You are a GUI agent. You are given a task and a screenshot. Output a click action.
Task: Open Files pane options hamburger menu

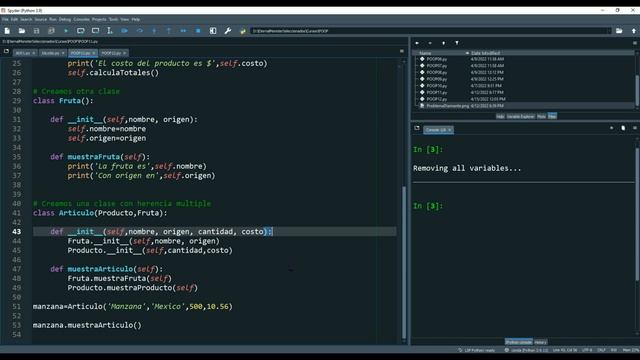coord(635,43)
